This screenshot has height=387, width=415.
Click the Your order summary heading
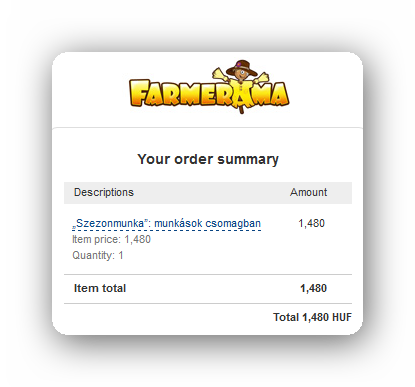point(208,159)
